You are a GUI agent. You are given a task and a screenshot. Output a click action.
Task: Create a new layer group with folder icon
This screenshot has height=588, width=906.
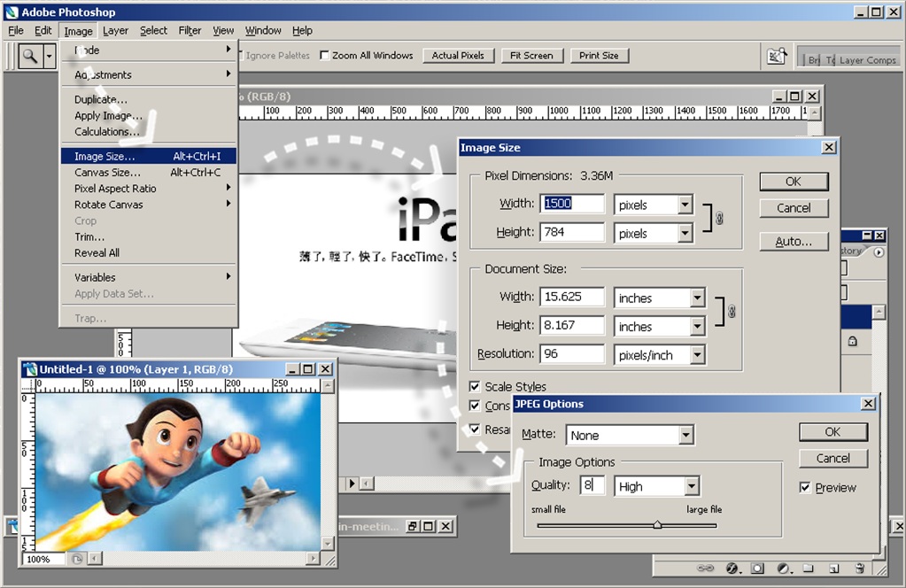(808, 569)
